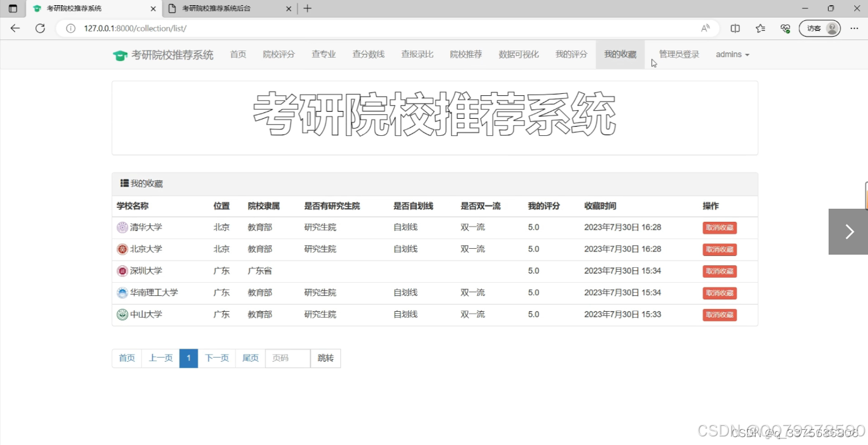Click the list icon beside 我的收藏 heading
This screenshot has width=868, height=445.
pyautogui.click(x=124, y=183)
